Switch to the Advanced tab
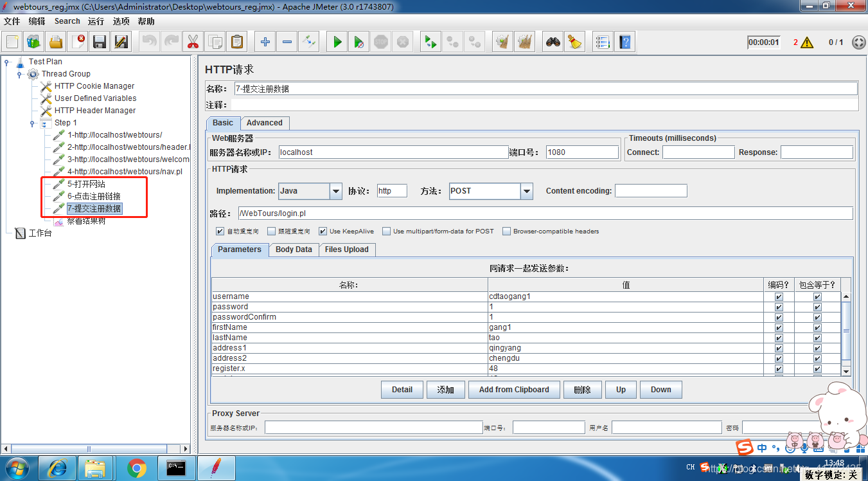This screenshot has width=868, height=481. [265, 123]
